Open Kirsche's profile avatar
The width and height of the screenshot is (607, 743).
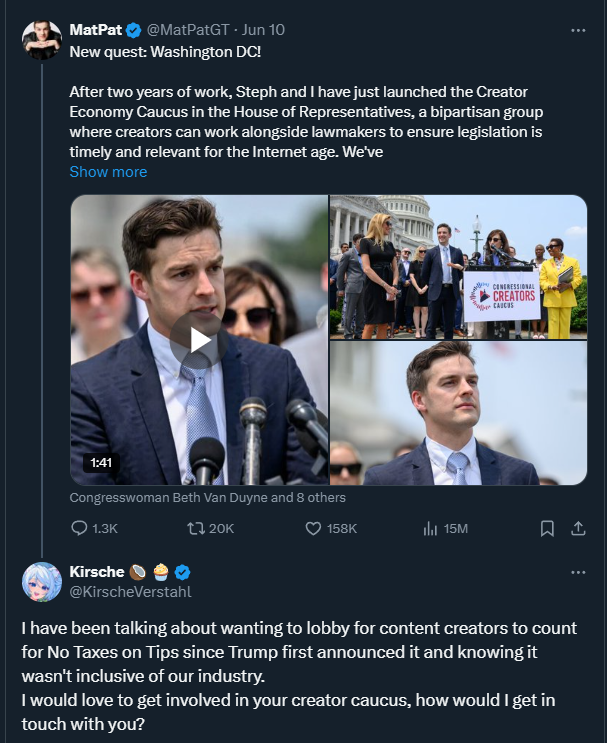click(x=42, y=582)
